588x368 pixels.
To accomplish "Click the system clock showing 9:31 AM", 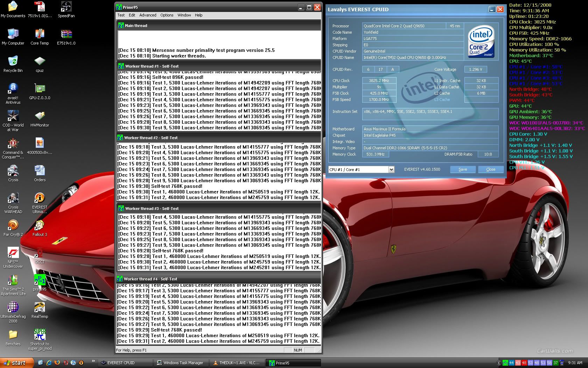I will tap(575, 363).
